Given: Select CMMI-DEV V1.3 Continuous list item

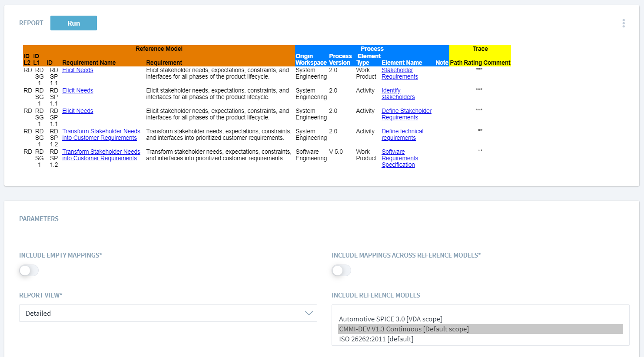Looking at the screenshot, I should (404, 329).
